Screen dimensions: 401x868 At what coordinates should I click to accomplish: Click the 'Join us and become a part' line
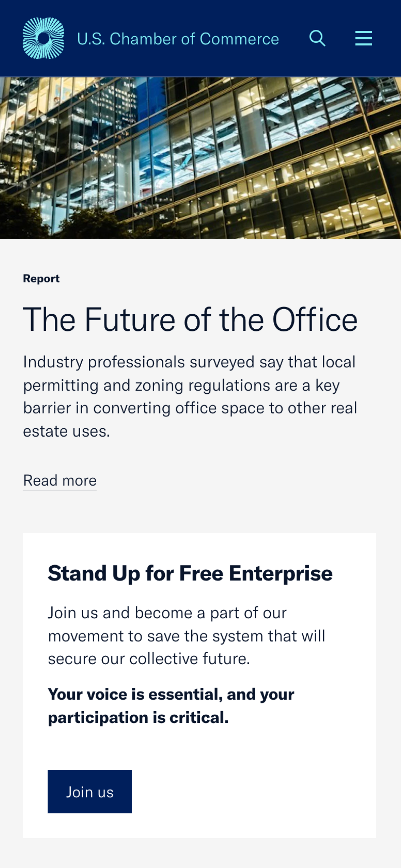coord(167,613)
